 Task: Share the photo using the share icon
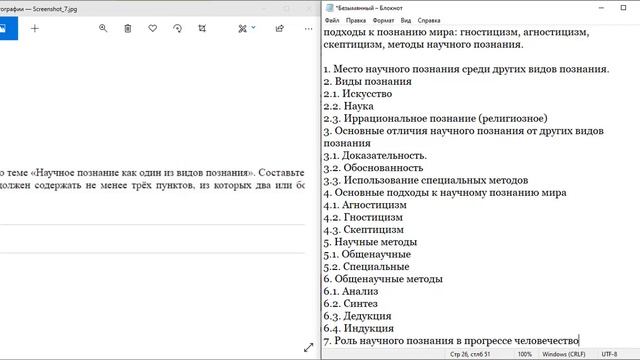tap(280, 28)
